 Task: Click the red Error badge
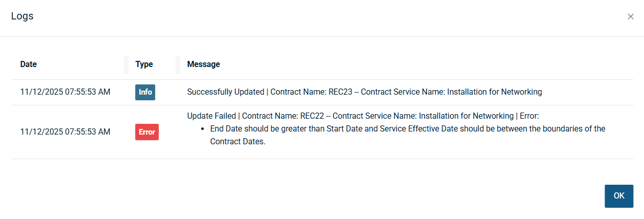coord(147,132)
